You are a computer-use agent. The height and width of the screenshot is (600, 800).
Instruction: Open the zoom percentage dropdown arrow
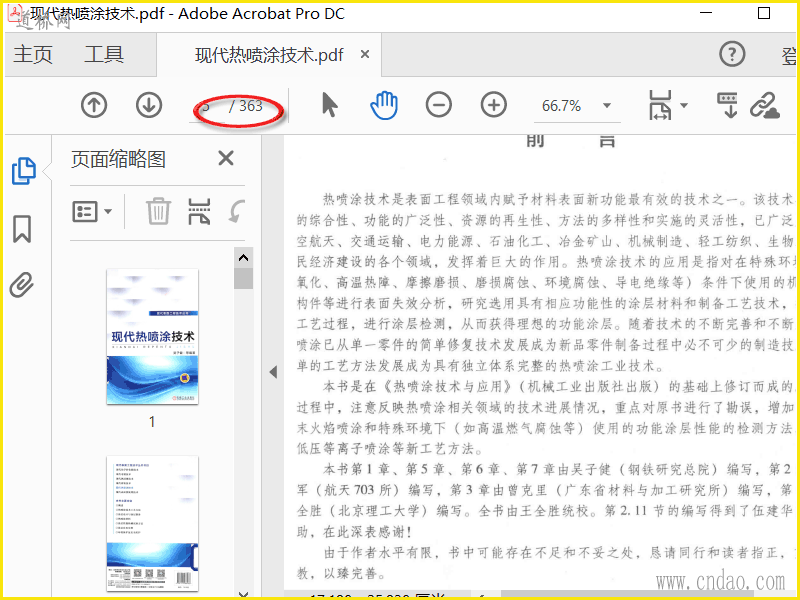(607, 106)
